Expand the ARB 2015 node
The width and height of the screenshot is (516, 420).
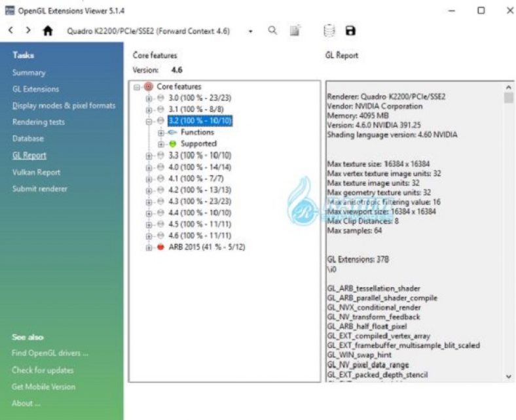tap(149, 247)
